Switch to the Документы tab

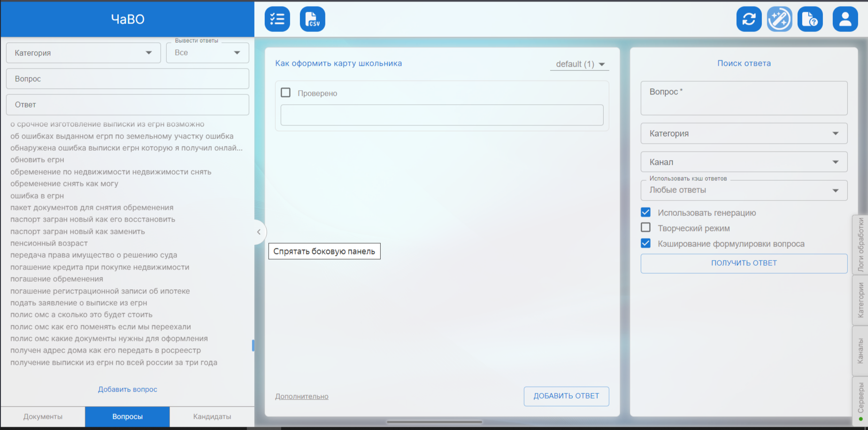tap(43, 416)
